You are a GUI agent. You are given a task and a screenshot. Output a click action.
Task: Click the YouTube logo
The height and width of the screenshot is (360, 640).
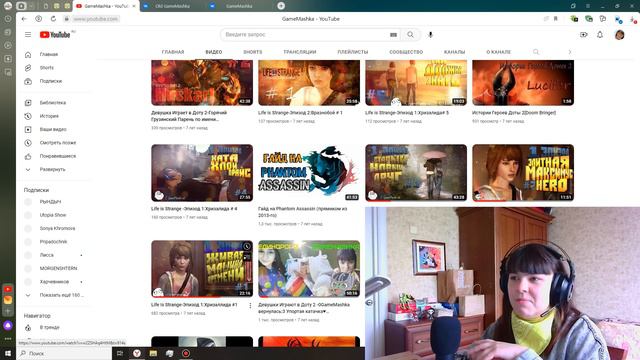(55, 35)
